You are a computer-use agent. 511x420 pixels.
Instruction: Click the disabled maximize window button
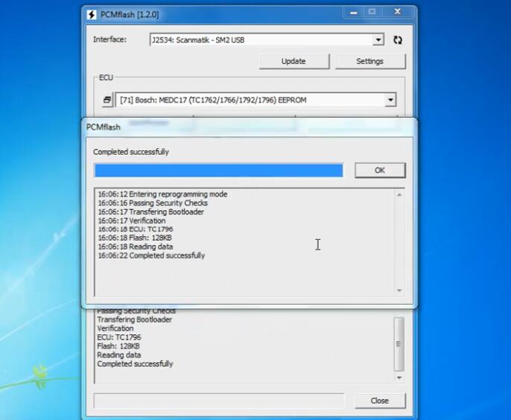coord(372,13)
